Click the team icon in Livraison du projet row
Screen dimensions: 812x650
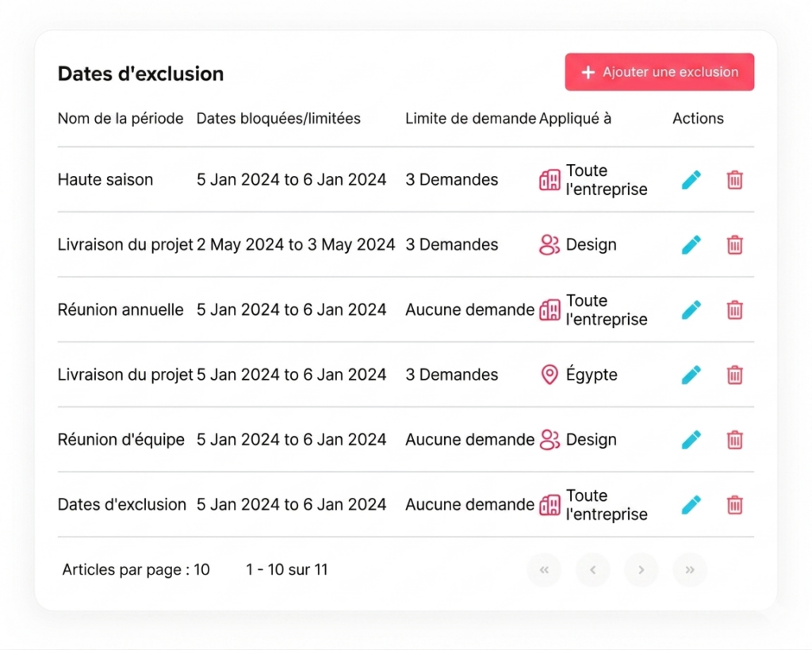coord(550,245)
